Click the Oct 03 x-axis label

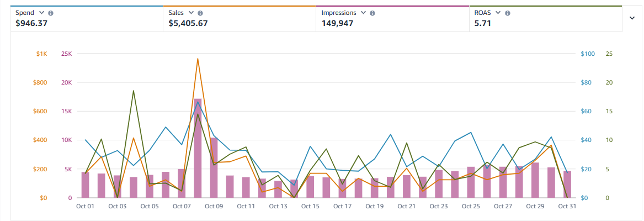tap(117, 206)
